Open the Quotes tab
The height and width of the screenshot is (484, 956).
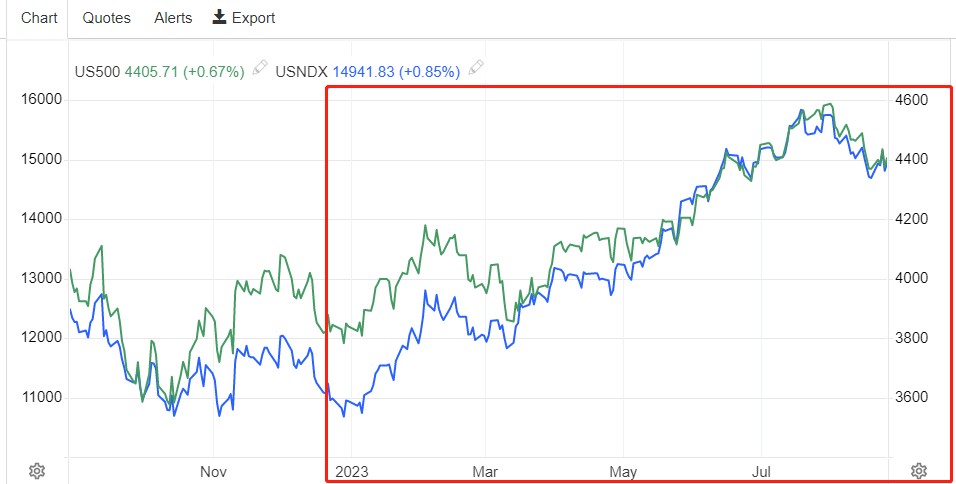(x=106, y=18)
